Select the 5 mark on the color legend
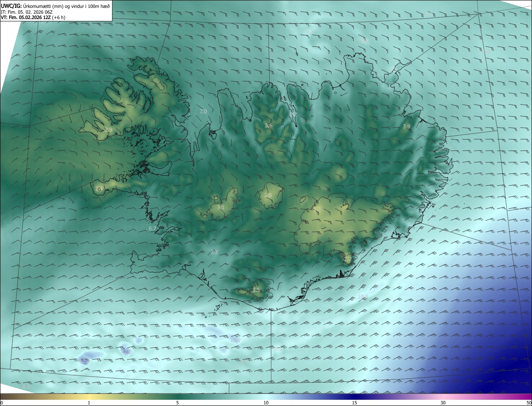The image size is (532, 406). coord(177,403)
